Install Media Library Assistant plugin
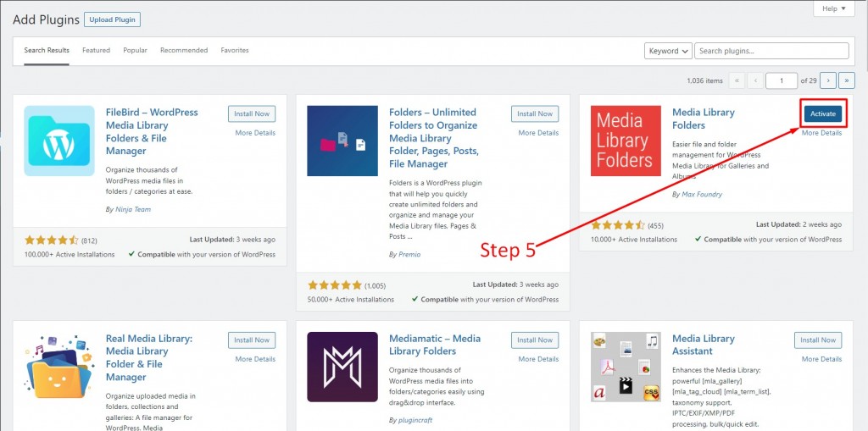The image size is (868, 431). [818, 340]
